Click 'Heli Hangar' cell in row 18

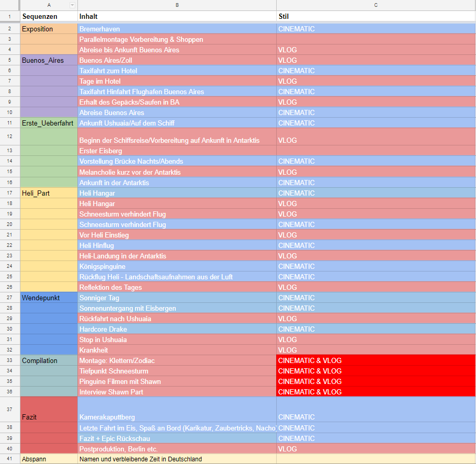177,203
